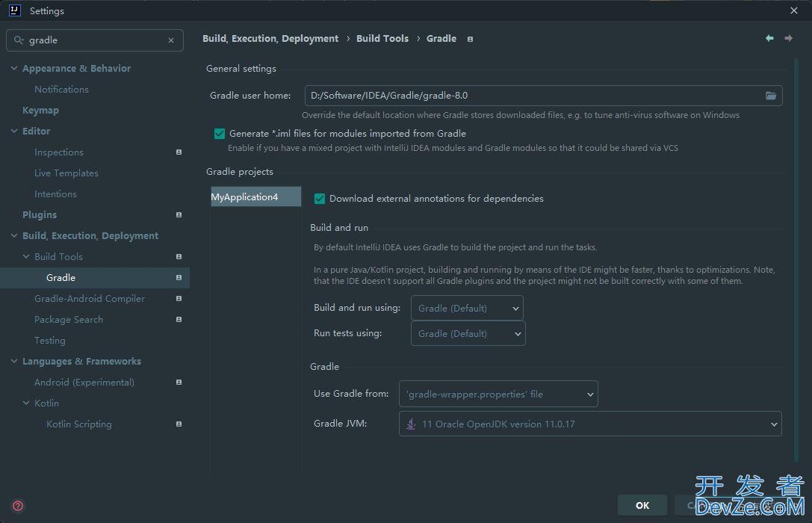Image resolution: width=812 pixels, height=523 pixels.
Task: Open Gradle JVM dropdown
Action: click(x=590, y=424)
